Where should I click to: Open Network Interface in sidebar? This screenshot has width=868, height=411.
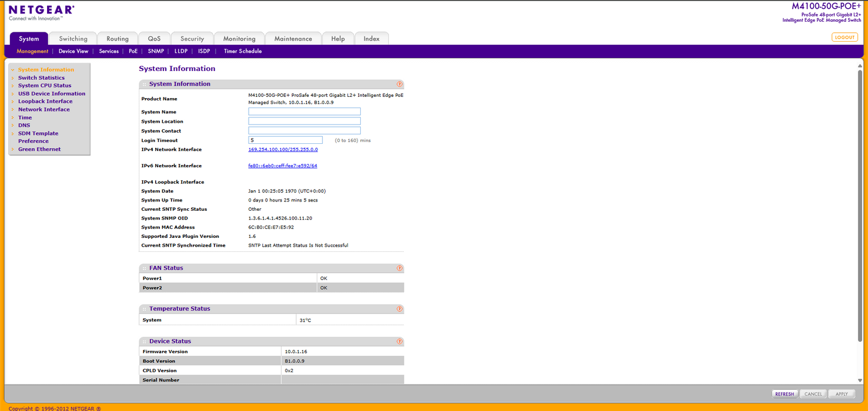[43, 109]
